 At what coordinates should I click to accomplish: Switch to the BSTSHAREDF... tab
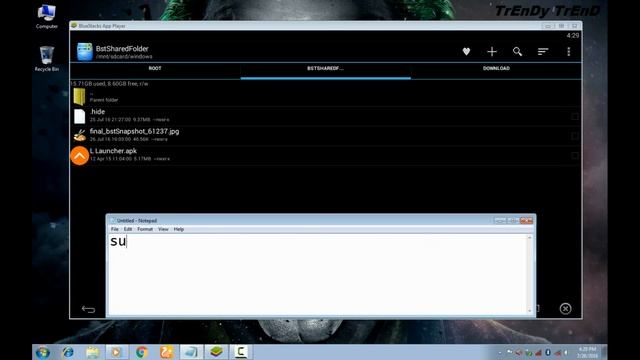coord(325,69)
